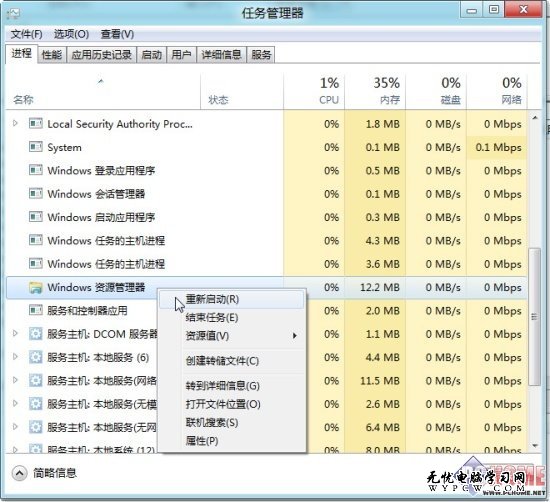Viewport: 550px width, 502px height.
Task: Switch to the 启动 tab
Action: tap(152, 55)
